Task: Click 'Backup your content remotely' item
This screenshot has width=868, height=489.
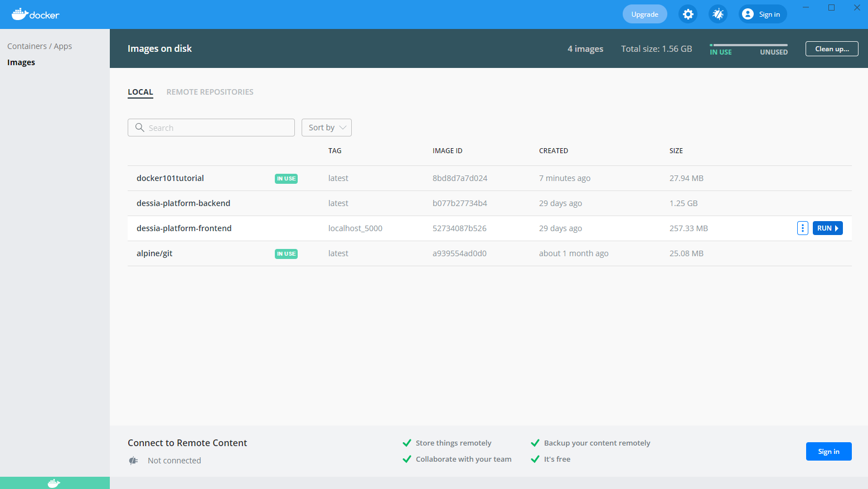Action: [591, 443]
